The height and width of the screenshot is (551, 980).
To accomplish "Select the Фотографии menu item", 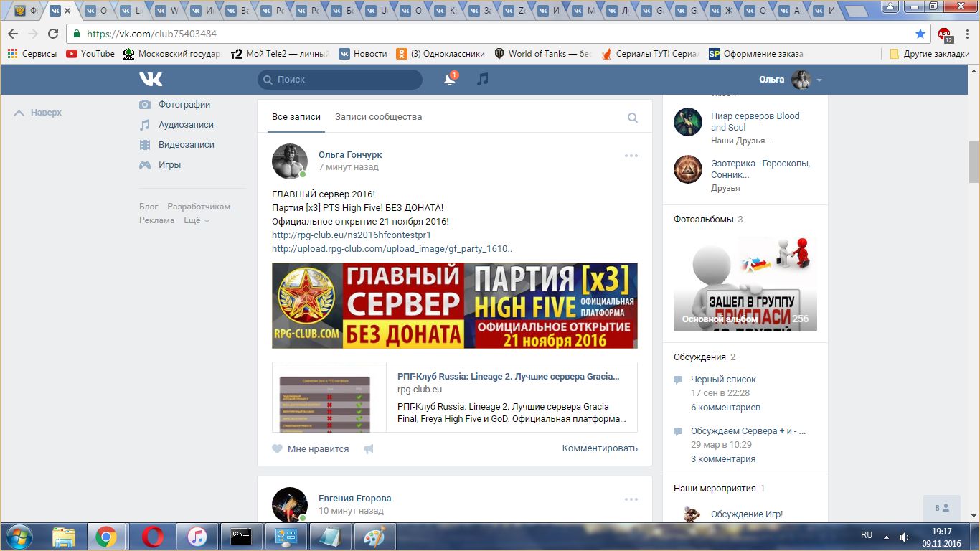I will point(184,105).
